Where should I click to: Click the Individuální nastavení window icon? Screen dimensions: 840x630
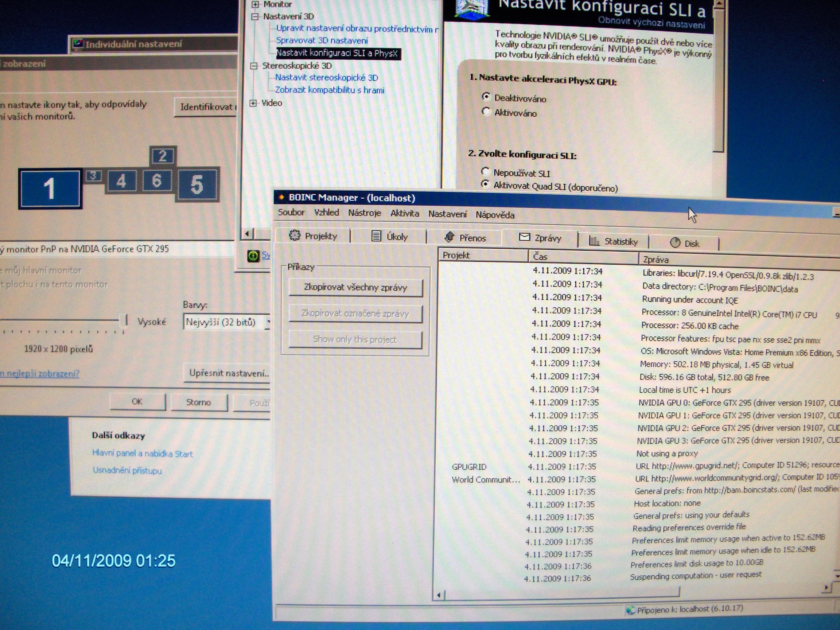tap(78, 44)
